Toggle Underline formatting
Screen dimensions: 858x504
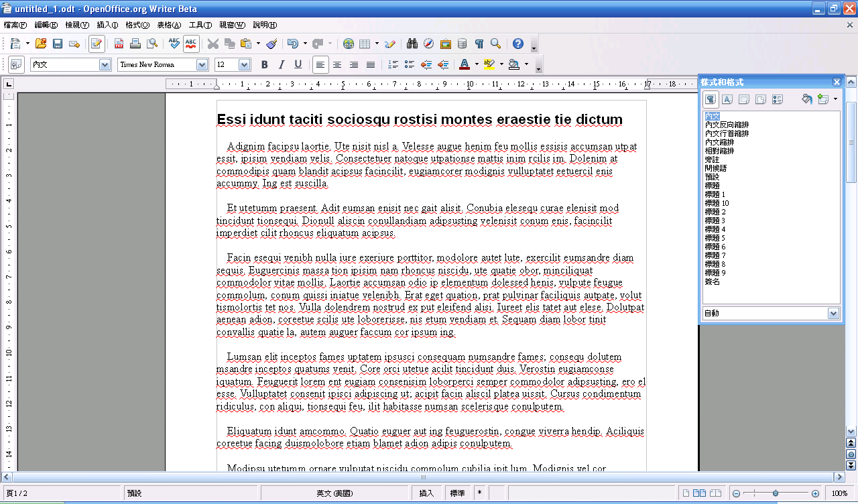coord(298,64)
